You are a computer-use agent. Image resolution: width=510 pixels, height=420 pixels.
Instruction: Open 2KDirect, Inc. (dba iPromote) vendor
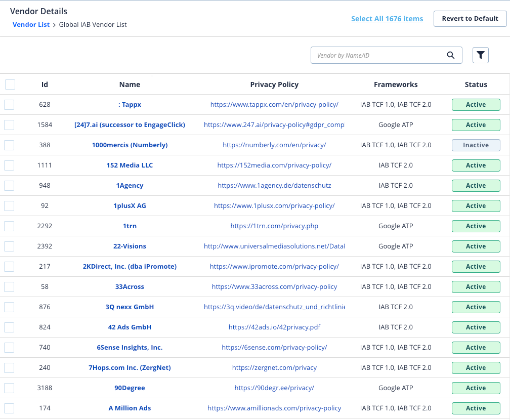point(130,267)
